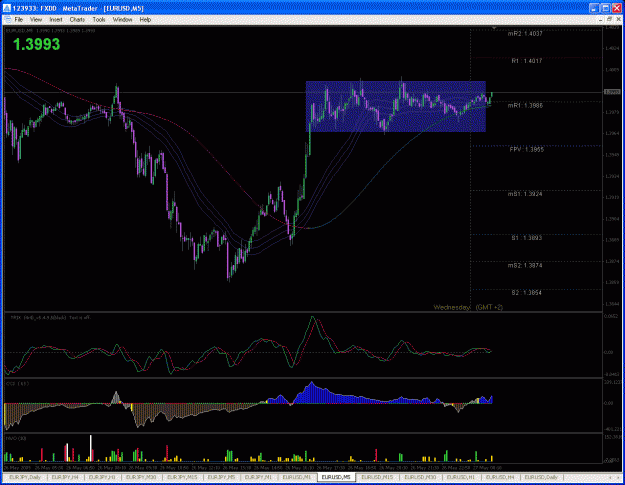Screen dimensions: 625x485
Task: Open the File menu
Action: click(x=19, y=20)
